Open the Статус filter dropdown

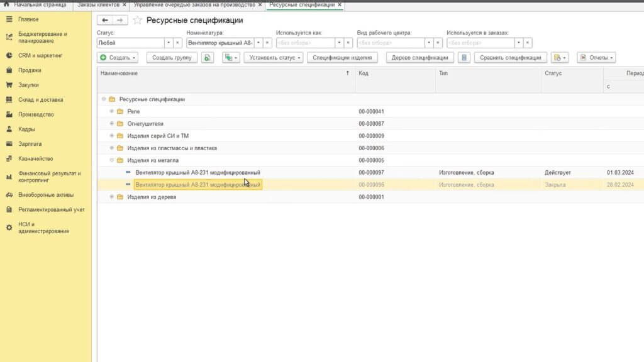point(169,43)
